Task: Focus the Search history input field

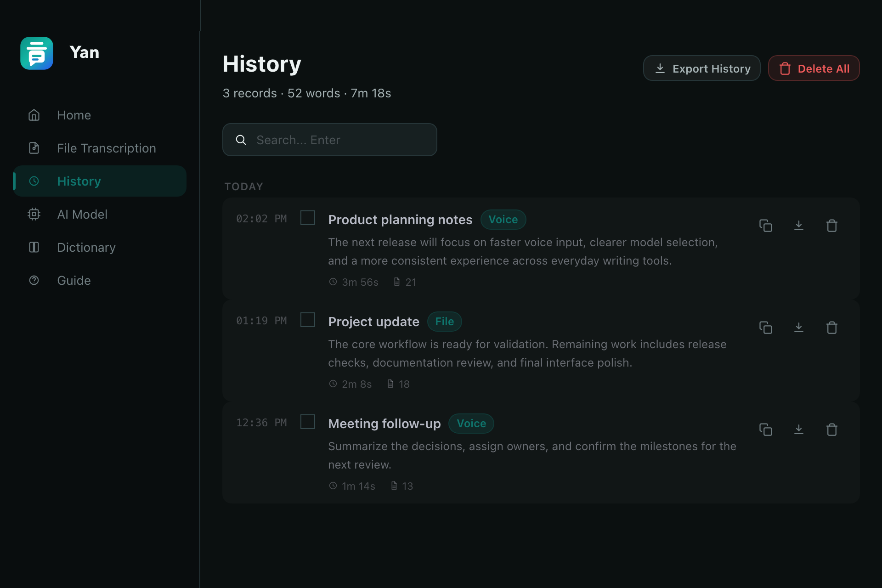Action: click(330, 140)
